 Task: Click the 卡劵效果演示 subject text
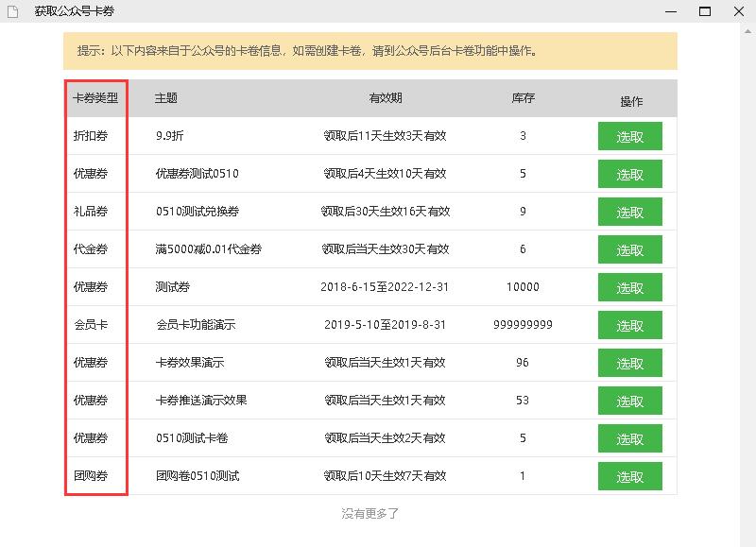[190, 363]
